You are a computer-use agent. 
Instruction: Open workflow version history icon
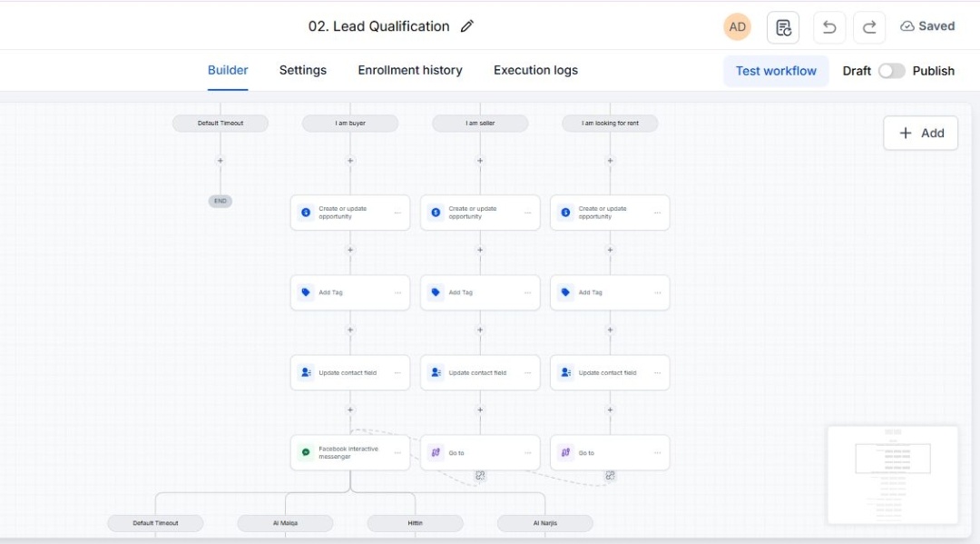pos(783,27)
